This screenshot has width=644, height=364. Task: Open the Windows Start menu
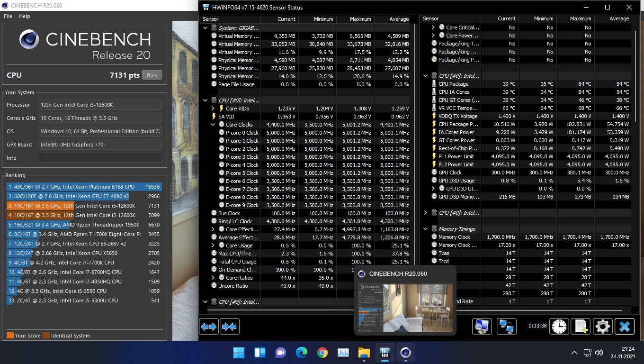239,353
